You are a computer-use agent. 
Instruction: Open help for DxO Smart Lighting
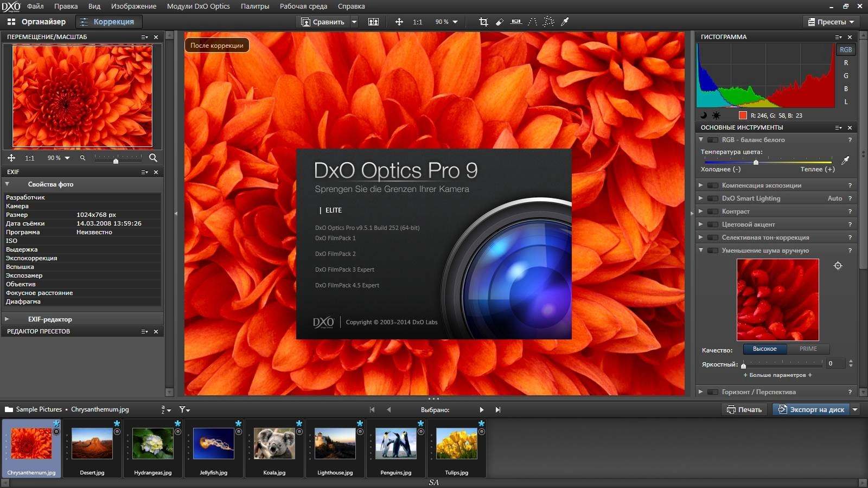tap(850, 198)
